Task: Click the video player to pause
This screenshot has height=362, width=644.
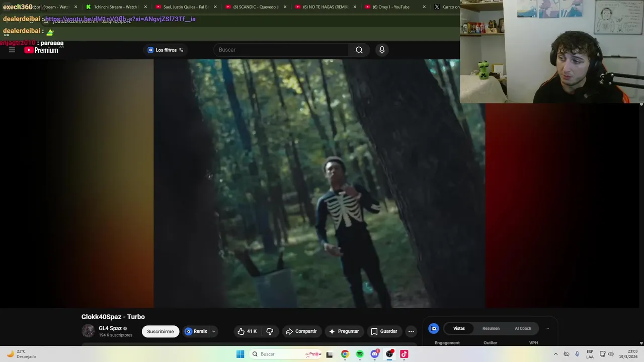Action: [319, 184]
